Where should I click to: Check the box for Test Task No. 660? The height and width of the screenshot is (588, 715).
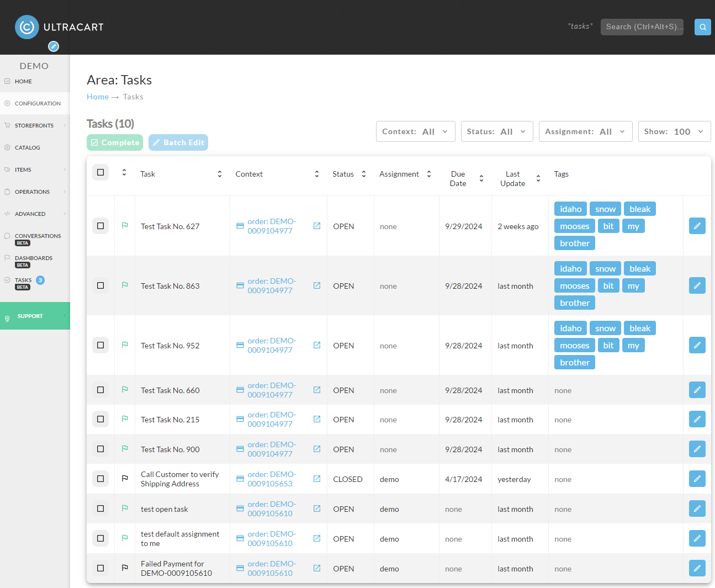pos(100,390)
